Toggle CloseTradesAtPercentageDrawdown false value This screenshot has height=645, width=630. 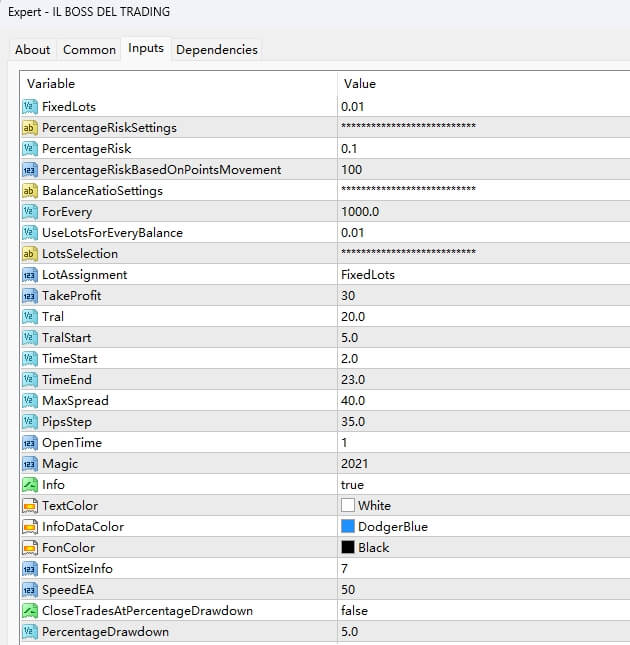point(356,611)
